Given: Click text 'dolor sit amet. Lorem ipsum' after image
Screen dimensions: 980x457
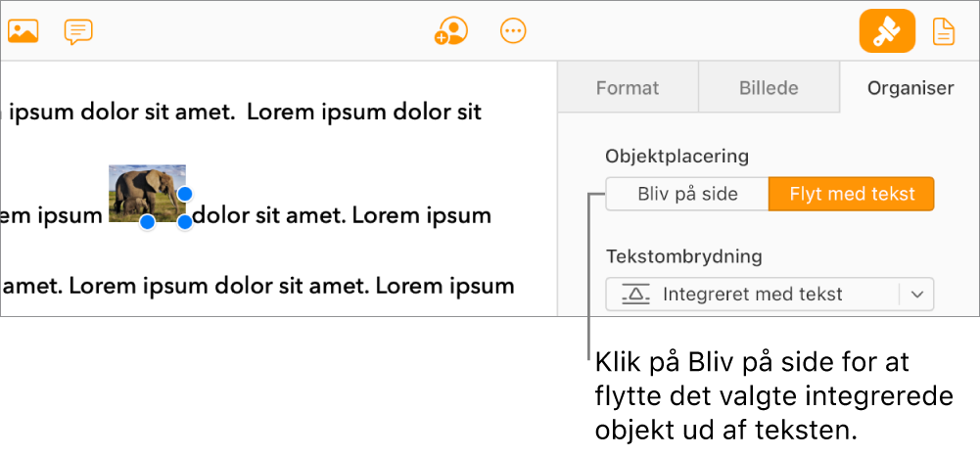Looking at the screenshot, I should click(342, 216).
